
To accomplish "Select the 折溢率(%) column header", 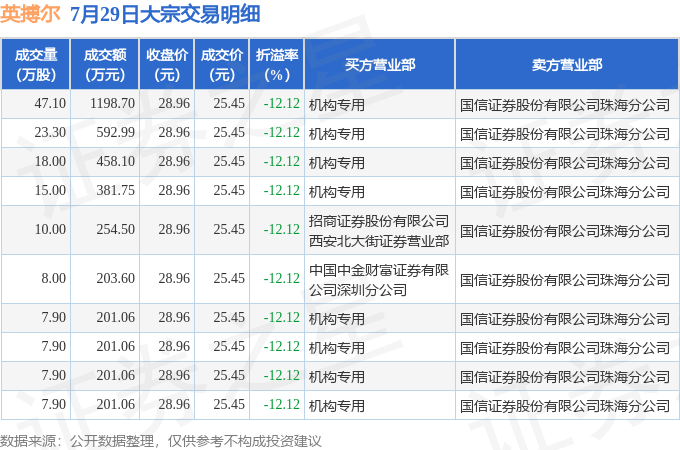I will tap(277, 65).
